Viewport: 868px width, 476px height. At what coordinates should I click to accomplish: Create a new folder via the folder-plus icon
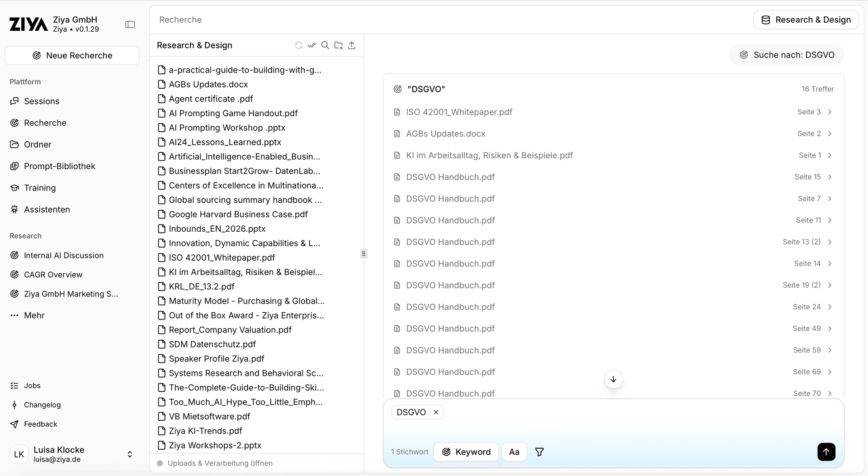tap(338, 45)
